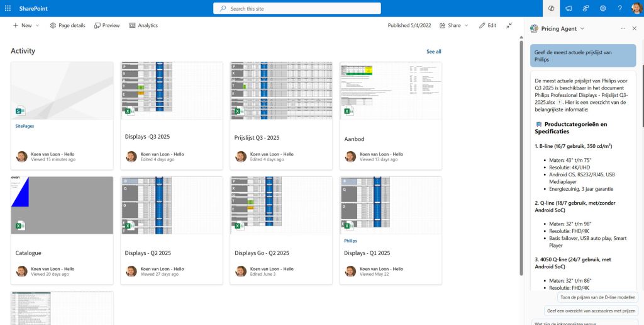Image resolution: width=644 pixels, height=325 pixels.
Task: Click the B-line (16/7 gebruik) heading
Action: tap(573, 146)
